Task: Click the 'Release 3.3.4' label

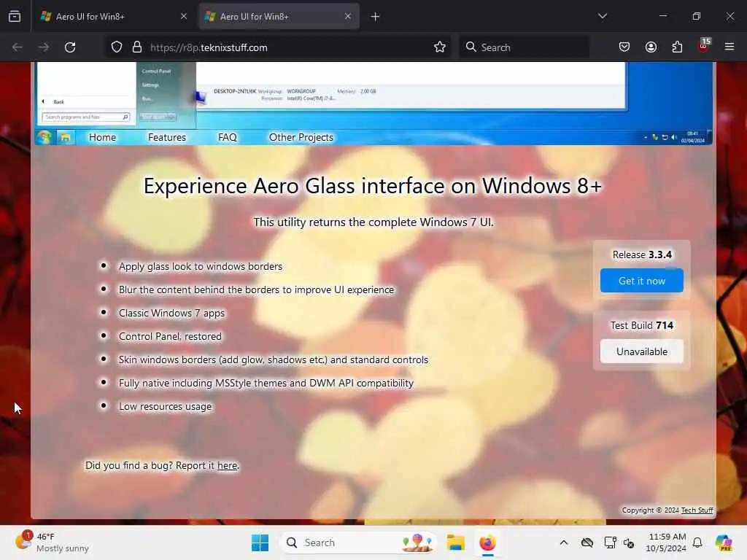Action: [x=642, y=254]
